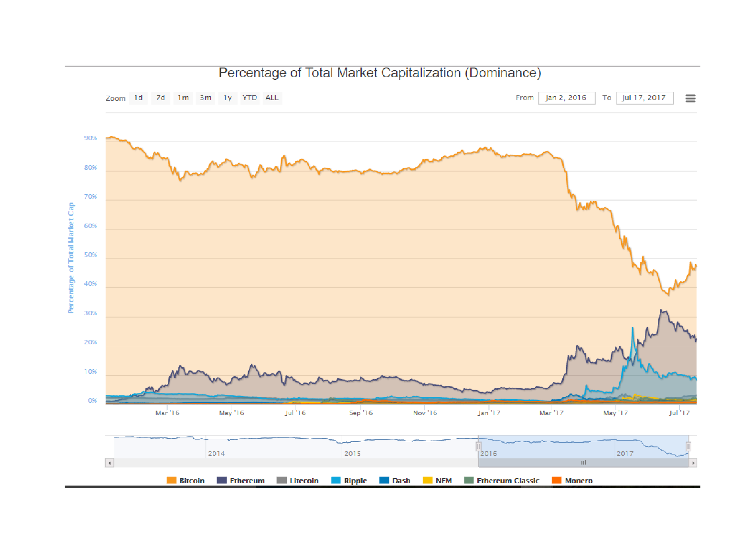This screenshot has height=534, width=756.
Task: Select the 3m zoom preset
Action: click(x=205, y=98)
